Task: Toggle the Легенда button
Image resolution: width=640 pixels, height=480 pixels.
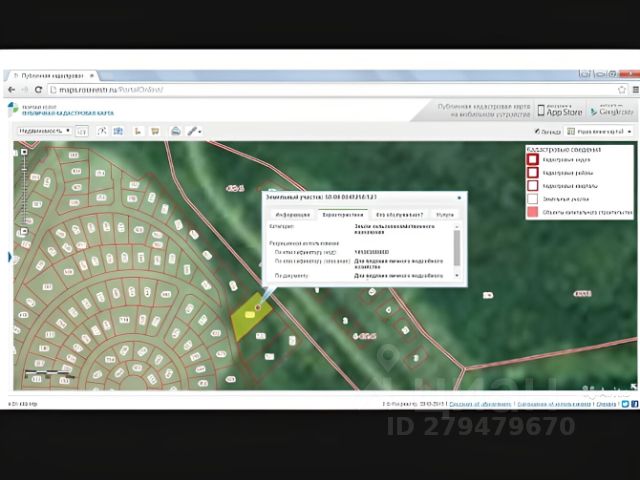Action: point(548,131)
